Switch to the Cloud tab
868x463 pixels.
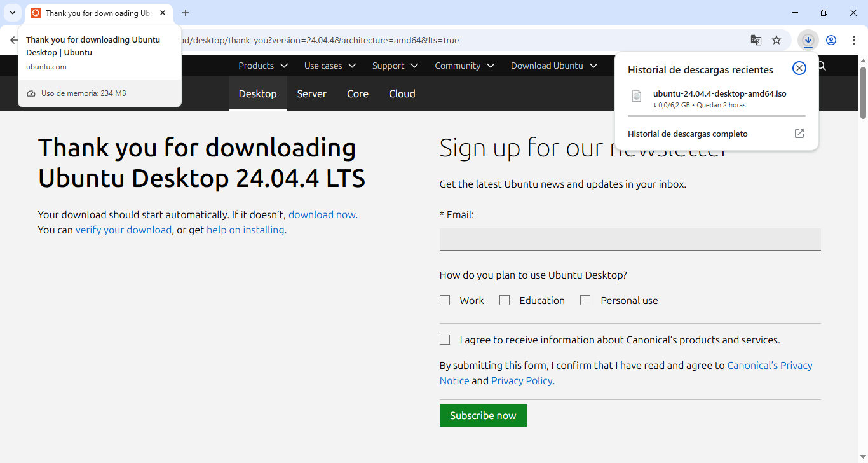point(402,93)
